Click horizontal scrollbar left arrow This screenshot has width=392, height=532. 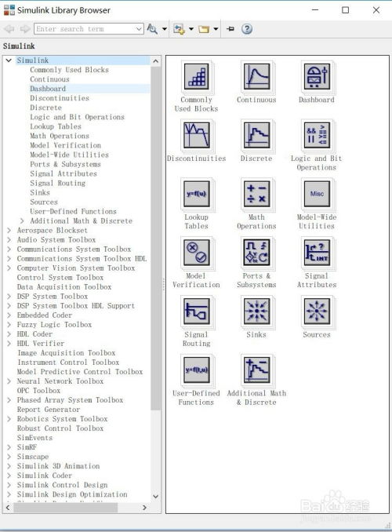tap(8, 508)
